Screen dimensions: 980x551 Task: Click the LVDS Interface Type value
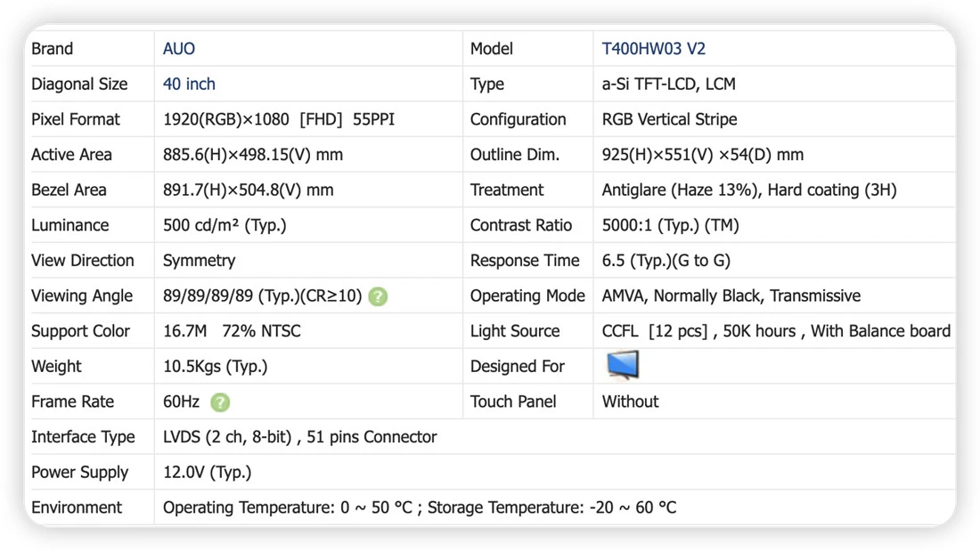pos(299,437)
